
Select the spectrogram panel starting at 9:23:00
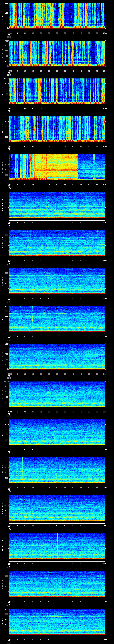click(57, 356)
